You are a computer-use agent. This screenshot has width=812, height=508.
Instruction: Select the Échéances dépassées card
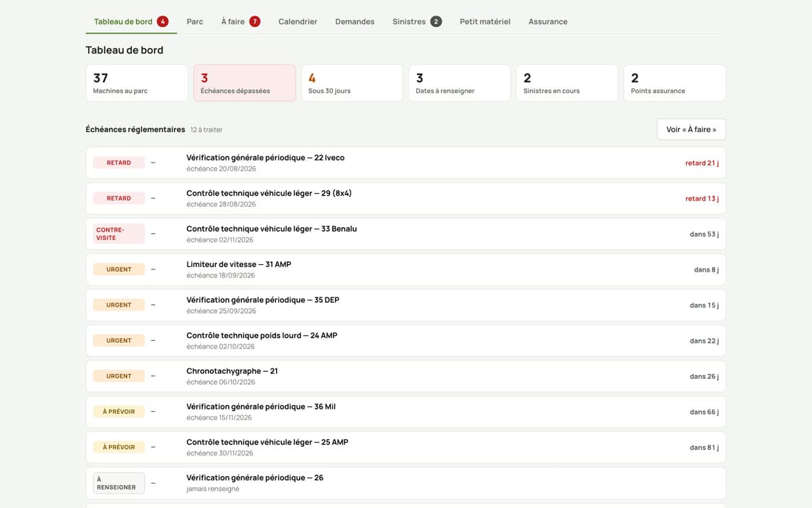[244, 83]
